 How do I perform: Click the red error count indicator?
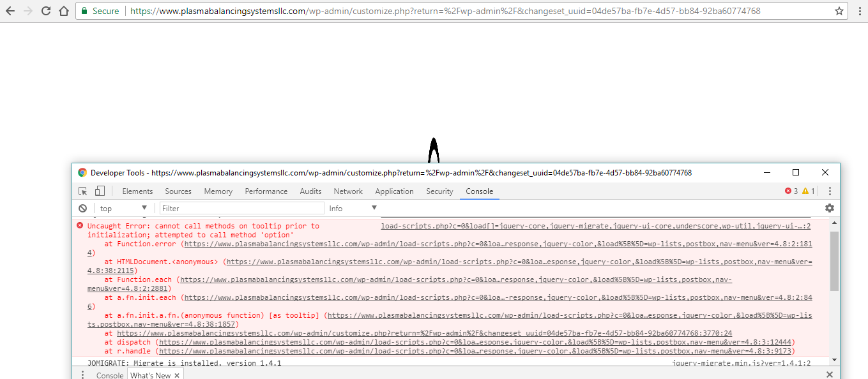coord(791,191)
